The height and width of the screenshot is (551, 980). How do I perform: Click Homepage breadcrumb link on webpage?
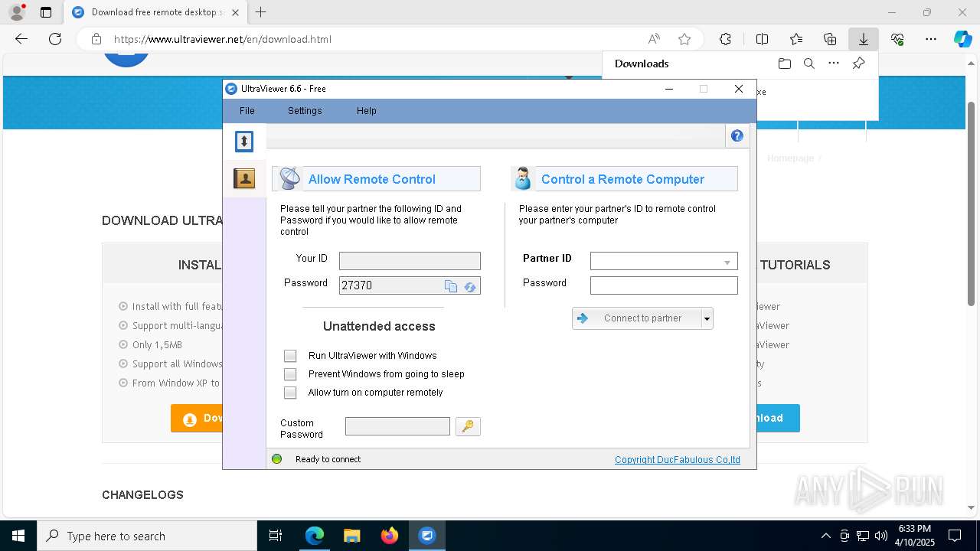pos(790,158)
